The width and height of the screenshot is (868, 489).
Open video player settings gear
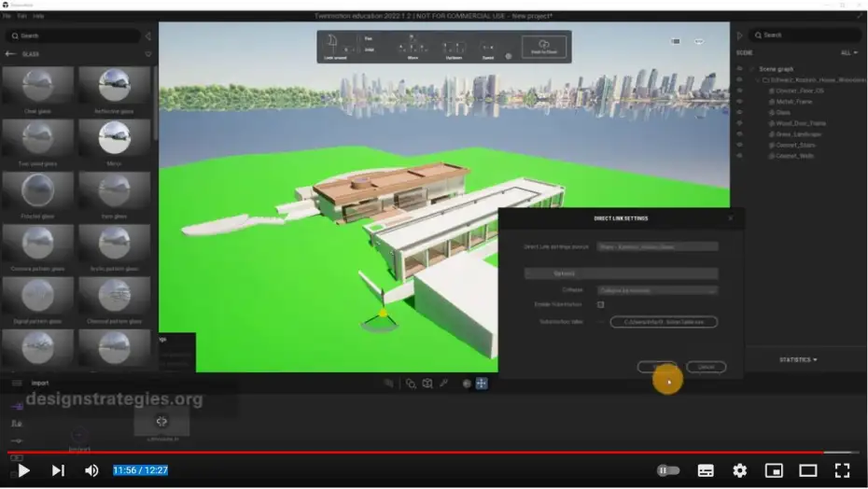(739, 470)
